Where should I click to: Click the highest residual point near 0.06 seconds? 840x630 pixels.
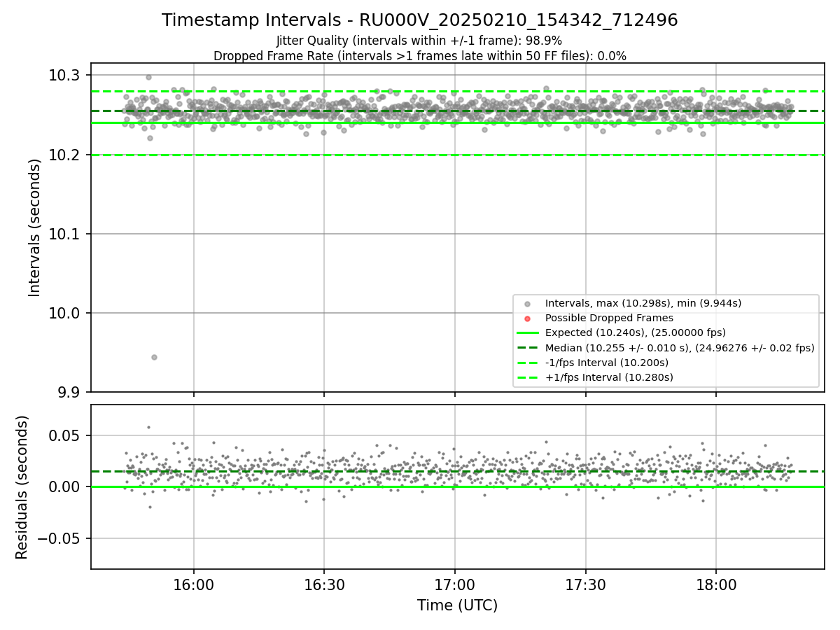pyautogui.click(x=148, y=427)
